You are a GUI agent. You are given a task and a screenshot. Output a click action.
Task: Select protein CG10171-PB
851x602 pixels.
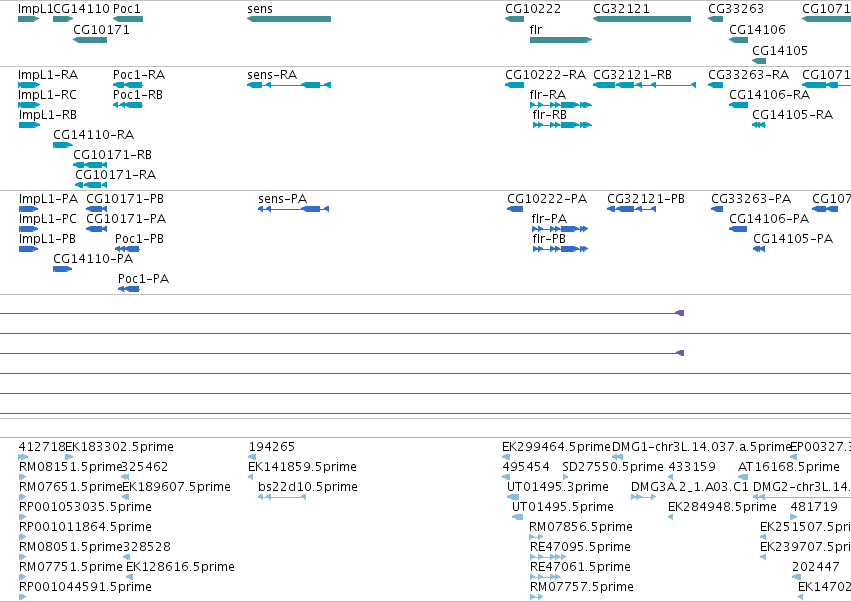[125, 199]
